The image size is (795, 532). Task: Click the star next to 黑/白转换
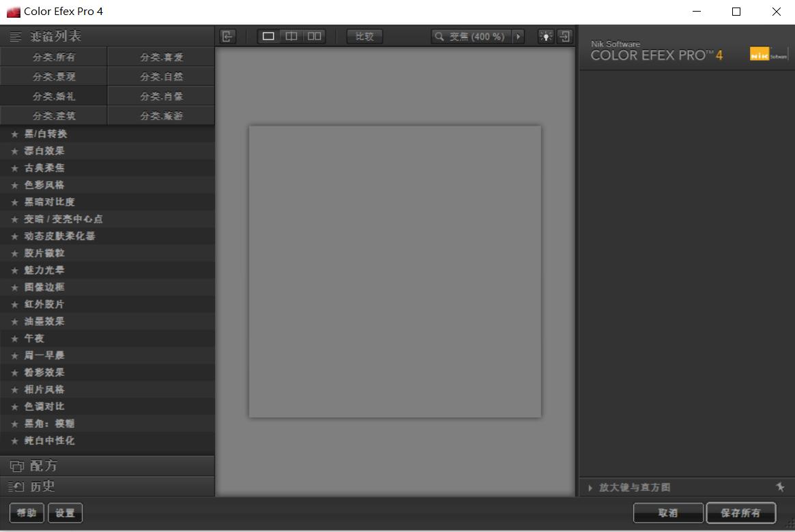pos(15,134)
